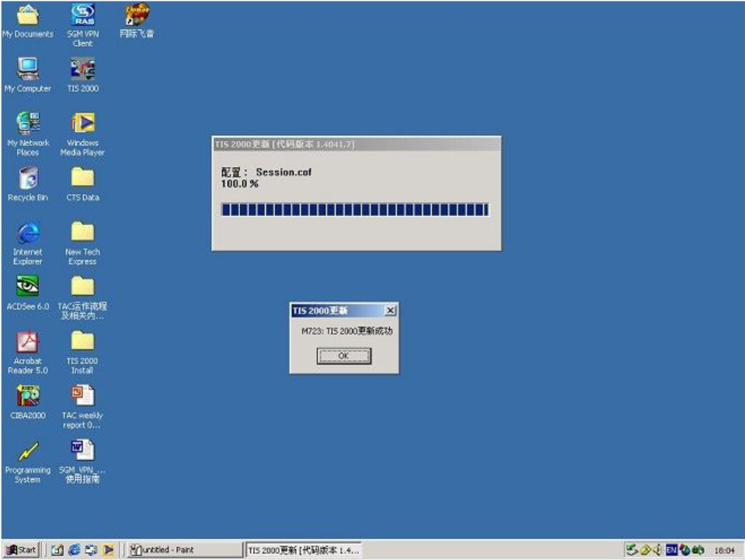Open the Chinese-named shortcut beside SGM VPN Client
This screenshot has width=745, height=560.
(137, 22)
